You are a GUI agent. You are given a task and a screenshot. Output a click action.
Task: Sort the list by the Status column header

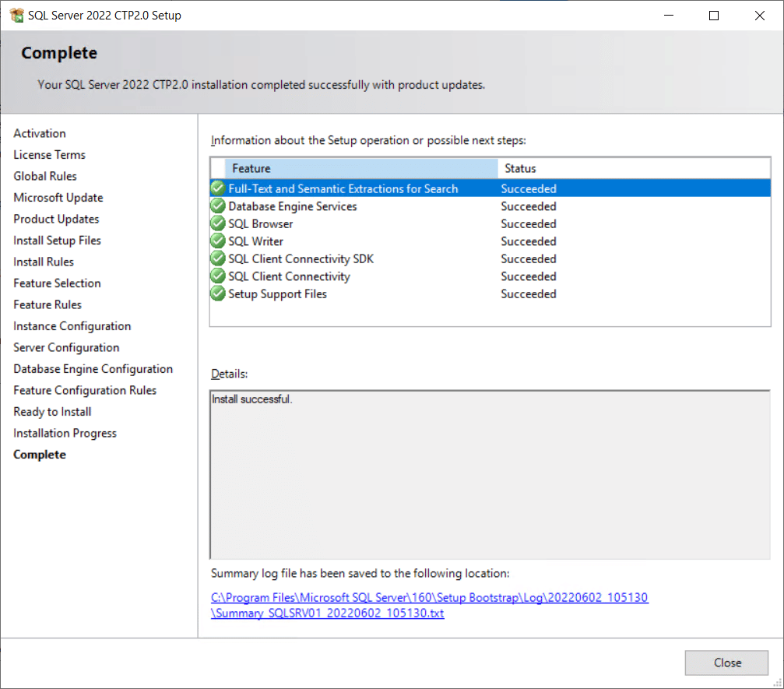(632, 168)
